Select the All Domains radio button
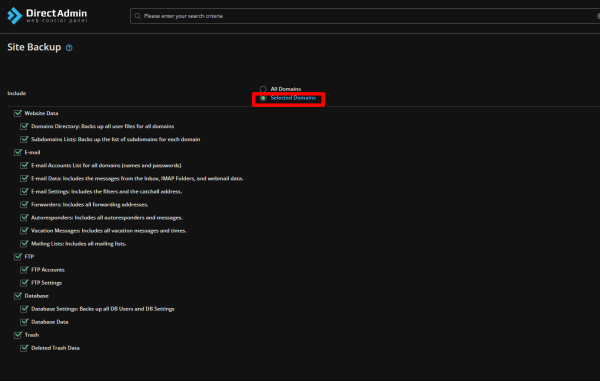This screenshot has height=381, width=600. tap(263, 89)
